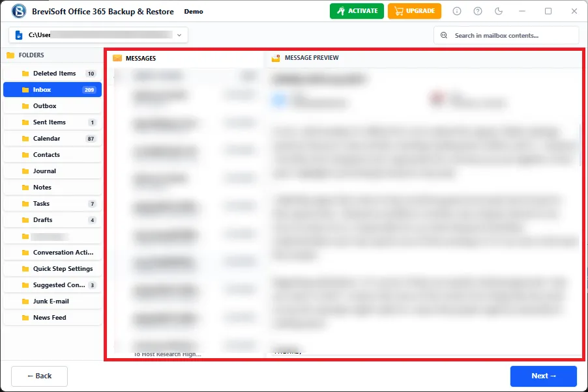Select the Quick Step Settings folder
Image resolution: width=588 pixels, height=392 pixels.
tap(52, 269)
